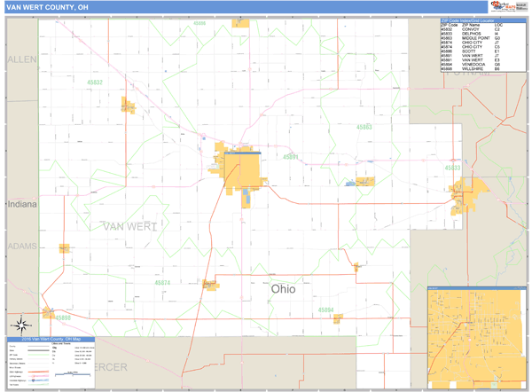Screen dimensions: 532x392
Task: Click the compass rose on the map
Action: (x=21, y=325)
